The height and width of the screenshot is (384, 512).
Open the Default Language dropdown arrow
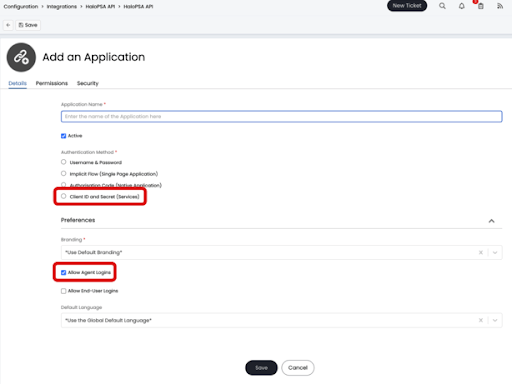click(x=495, y=320)
